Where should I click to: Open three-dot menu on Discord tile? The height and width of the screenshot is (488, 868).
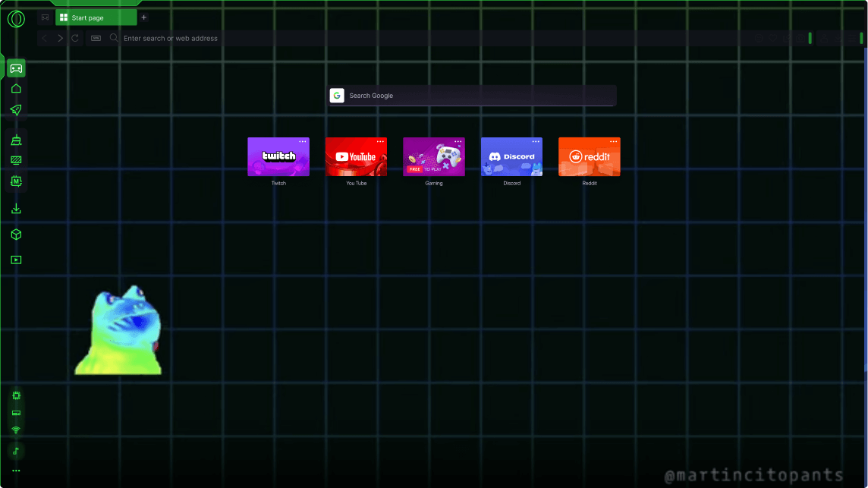click(536, 142)
